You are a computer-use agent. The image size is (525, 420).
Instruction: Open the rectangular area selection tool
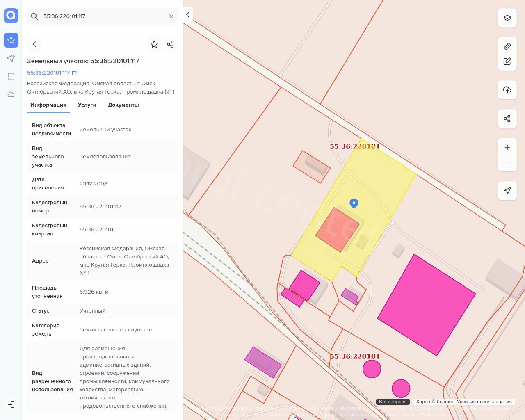(11, 76)
